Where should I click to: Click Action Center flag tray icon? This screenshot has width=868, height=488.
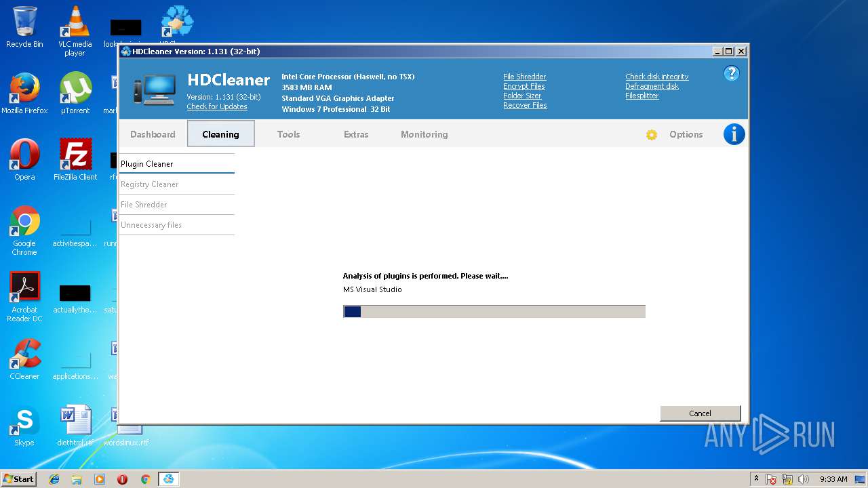click(x=771, y=479)
